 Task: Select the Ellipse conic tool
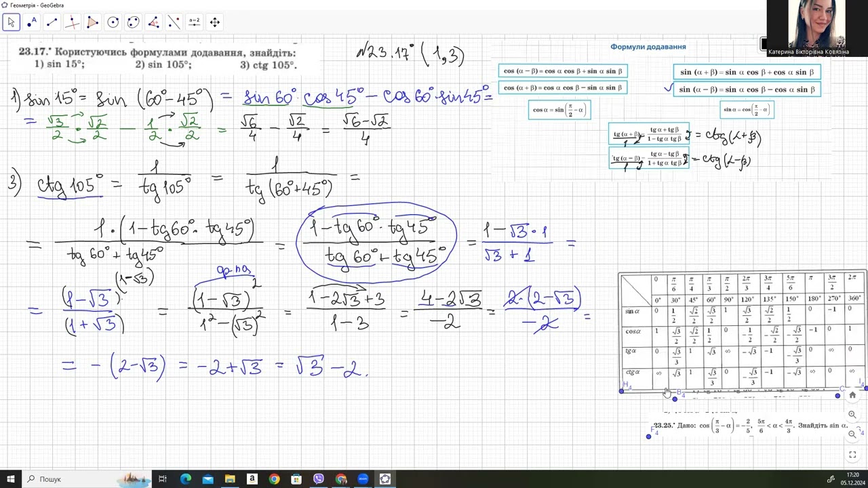click(133, 22)
